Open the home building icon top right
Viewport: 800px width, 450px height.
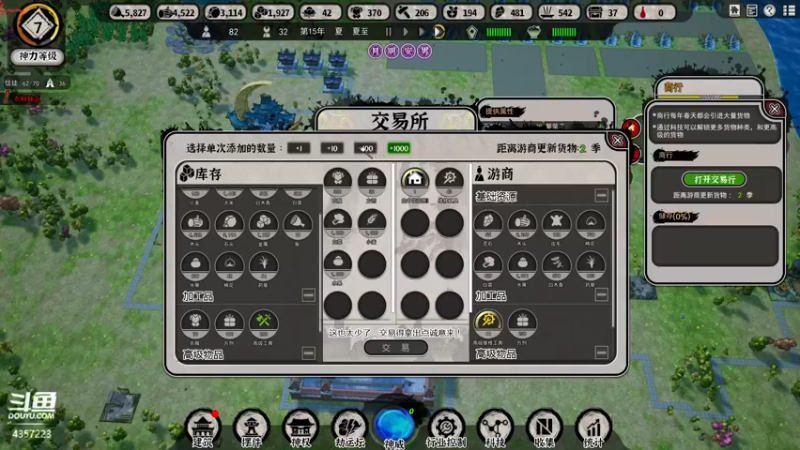734,11
